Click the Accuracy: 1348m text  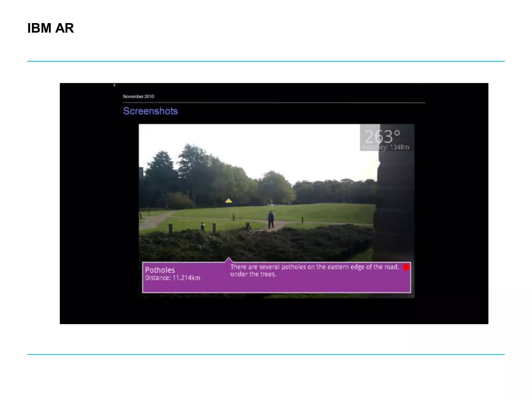click(x=385, y=147)
